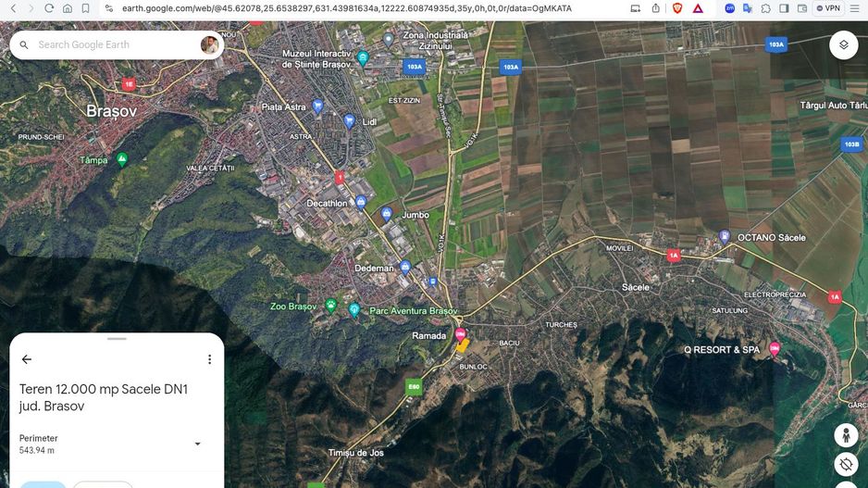Select the Decathlon shopping marker

point(360,203)
